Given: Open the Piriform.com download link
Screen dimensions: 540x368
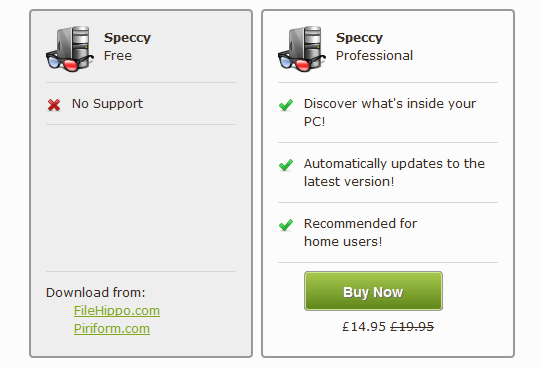Looking at the screenshot, I should [112, 328].
